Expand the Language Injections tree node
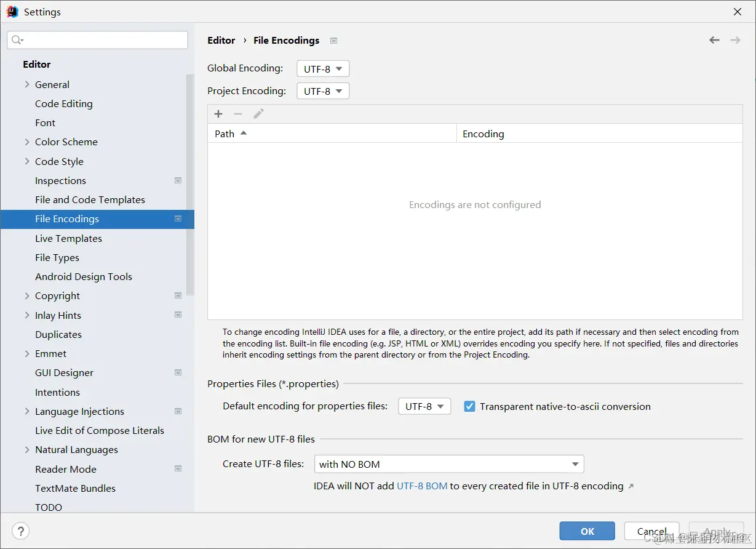The image size is (756, 549). click(x=27, y=411)
